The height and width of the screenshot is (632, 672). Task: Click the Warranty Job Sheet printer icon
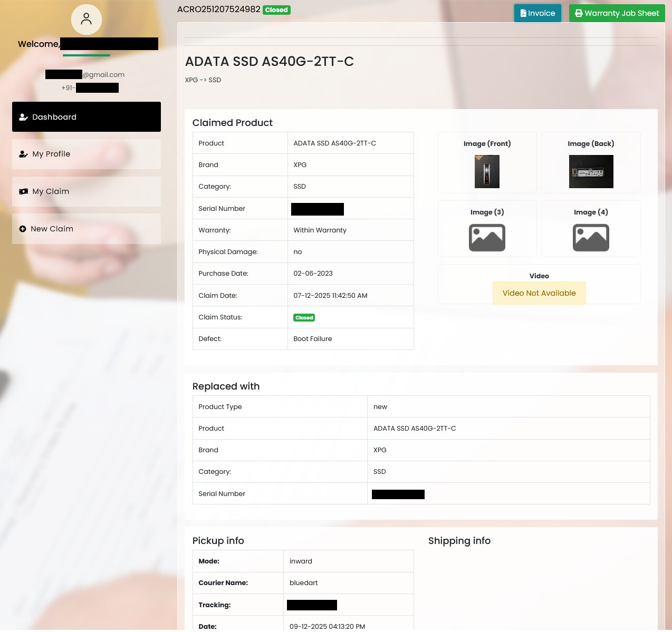[579, 13]
